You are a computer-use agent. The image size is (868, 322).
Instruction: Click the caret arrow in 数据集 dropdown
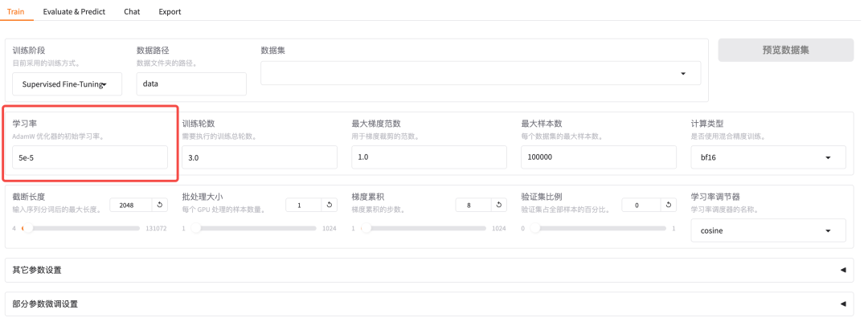pos(683,74)
